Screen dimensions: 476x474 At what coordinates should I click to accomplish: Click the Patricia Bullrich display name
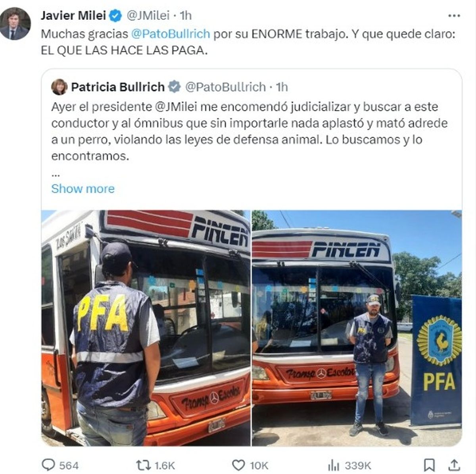click(x=118, y=87)
